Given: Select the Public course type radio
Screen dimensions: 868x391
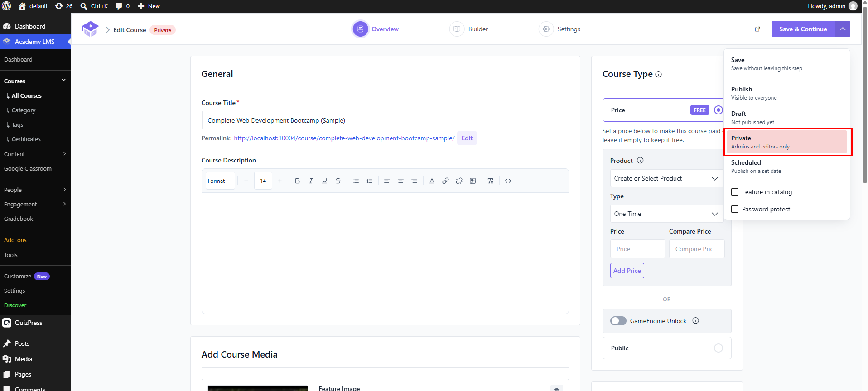Looking at the screenshot, I should coord(718,348).
